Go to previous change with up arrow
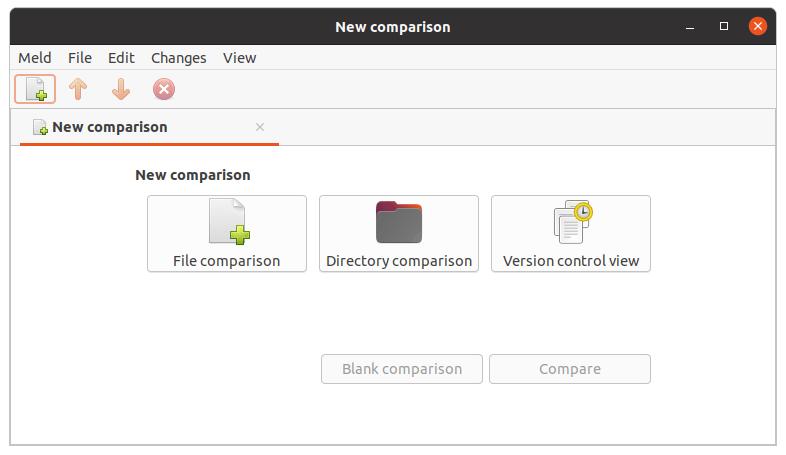 pos(78,90)
